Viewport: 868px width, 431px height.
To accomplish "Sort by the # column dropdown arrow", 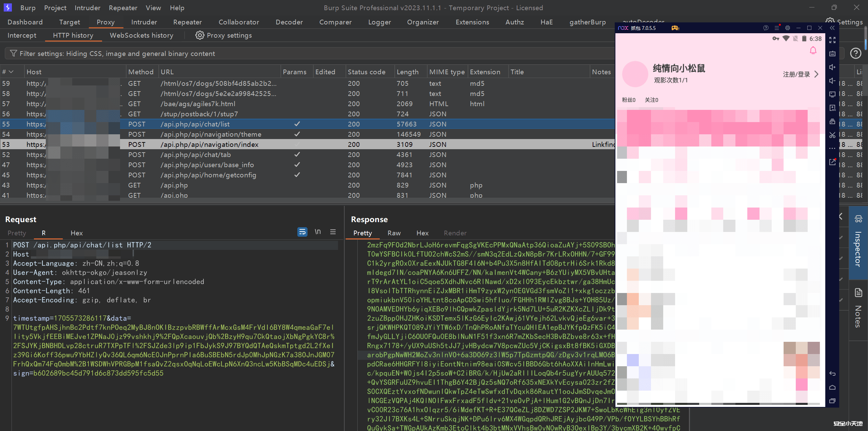I will point(11,72).
